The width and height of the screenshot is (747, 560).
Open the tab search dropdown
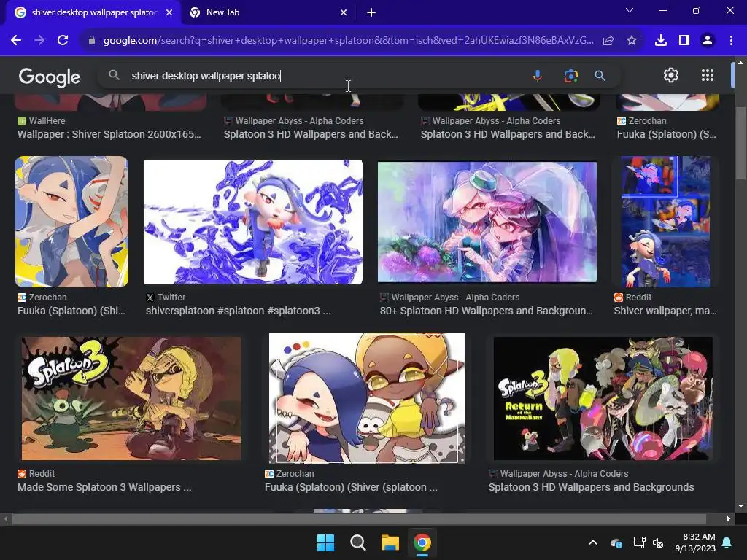[630, 10]
